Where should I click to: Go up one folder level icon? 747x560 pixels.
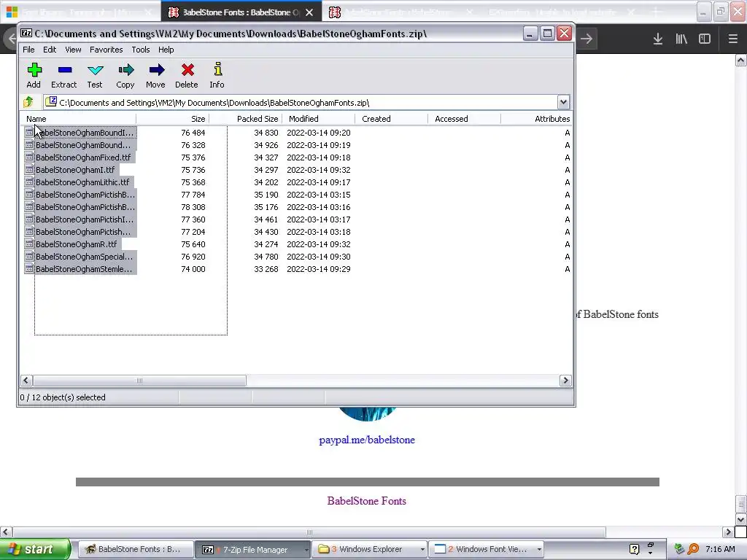28,102
